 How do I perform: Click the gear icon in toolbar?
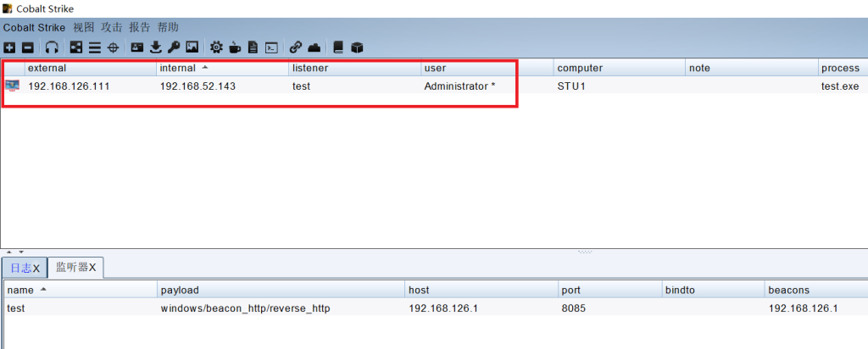pos(216,47)
